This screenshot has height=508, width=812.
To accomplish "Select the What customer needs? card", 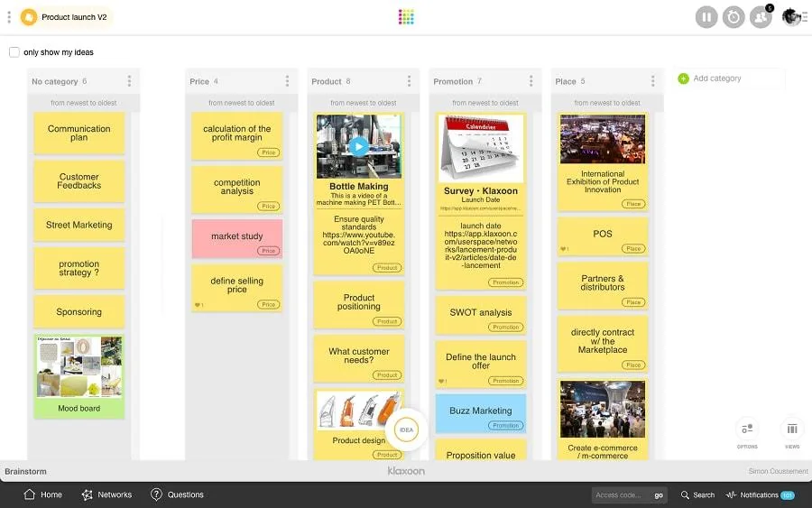I will coord(358,358).
